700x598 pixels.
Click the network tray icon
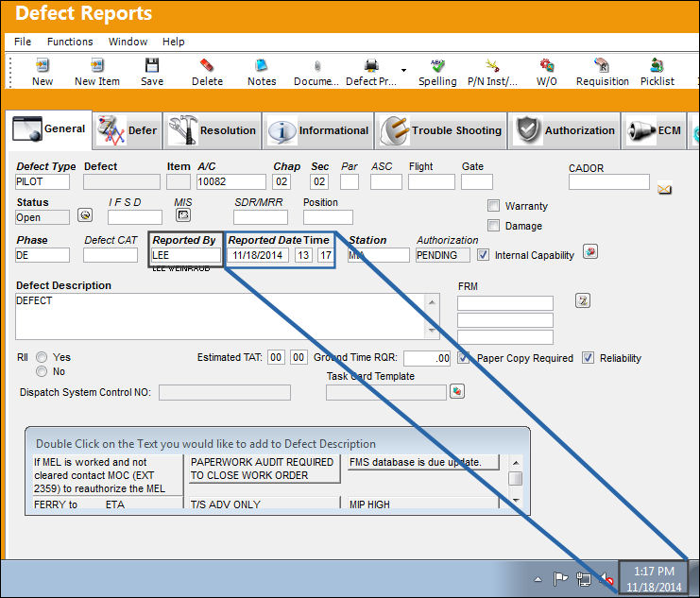click(584, 579)
